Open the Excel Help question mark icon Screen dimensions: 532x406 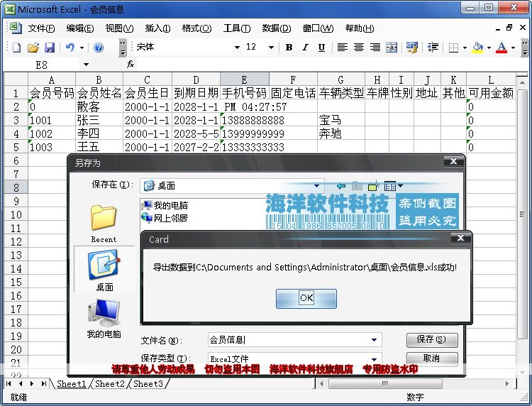(99, 48)
